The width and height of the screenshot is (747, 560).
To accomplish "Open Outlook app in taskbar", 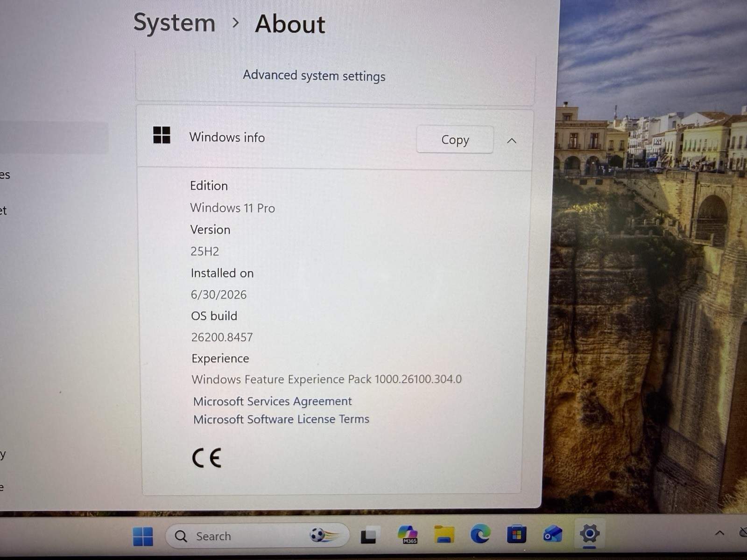I will click(x=553, y=534).
